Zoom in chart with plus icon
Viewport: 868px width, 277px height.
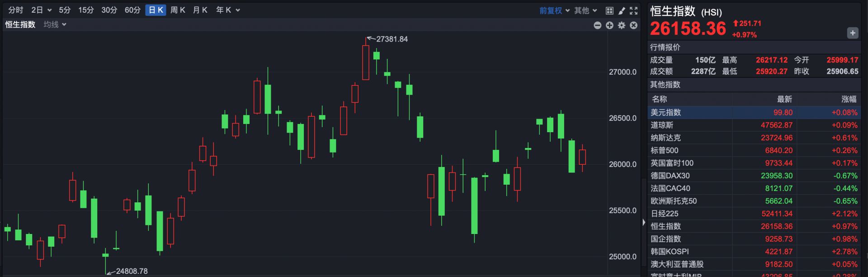click(609, 25)
